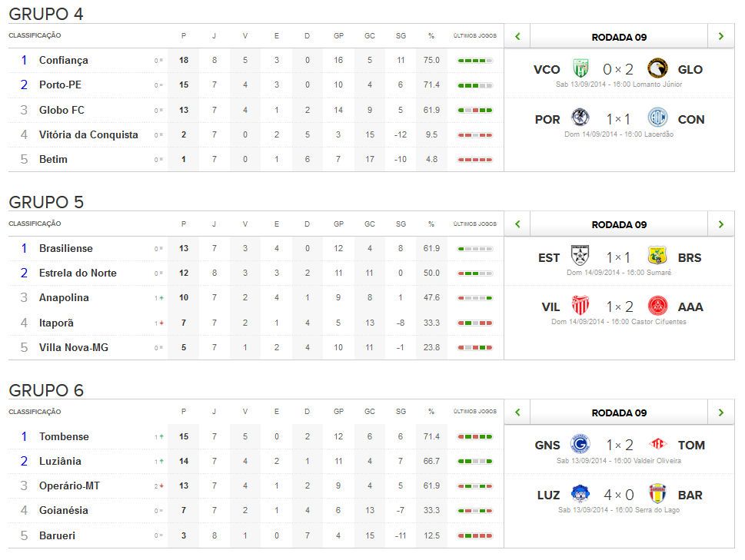Click the Globo FC eagle crest

click(657, 69)
